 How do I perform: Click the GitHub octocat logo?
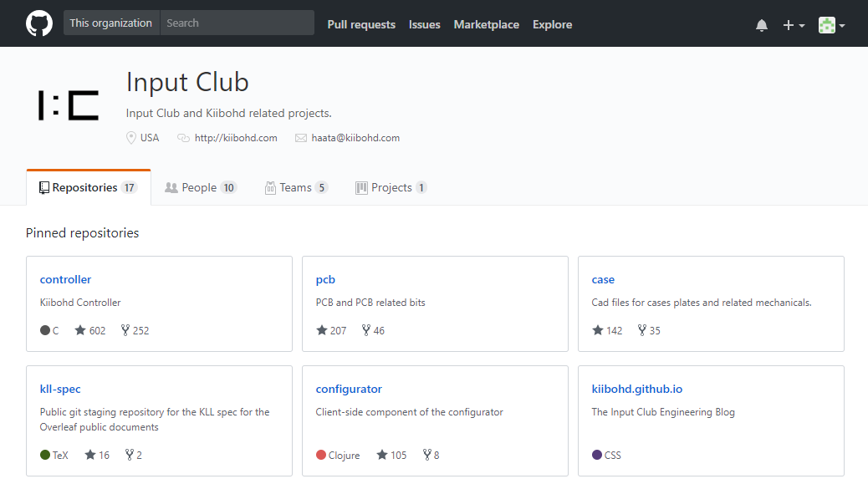coord(39,23)
